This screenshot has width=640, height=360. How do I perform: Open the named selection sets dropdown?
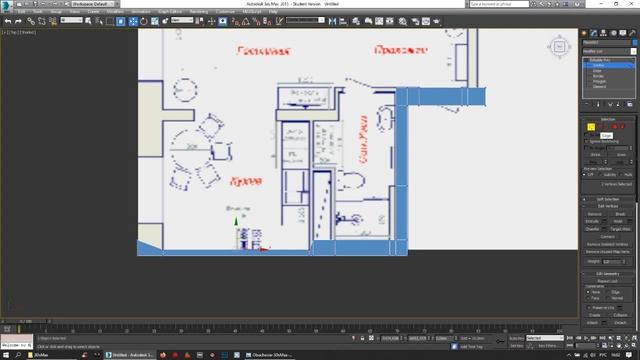point(305,20)
